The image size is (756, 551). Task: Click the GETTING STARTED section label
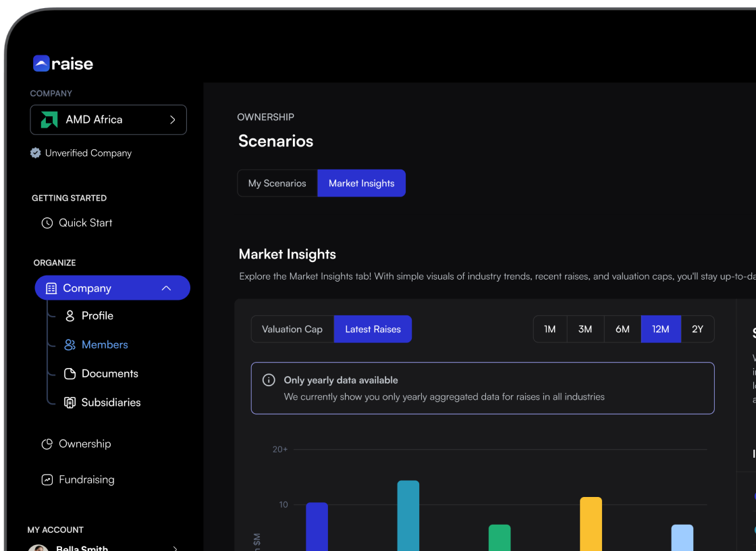[70, 199]
